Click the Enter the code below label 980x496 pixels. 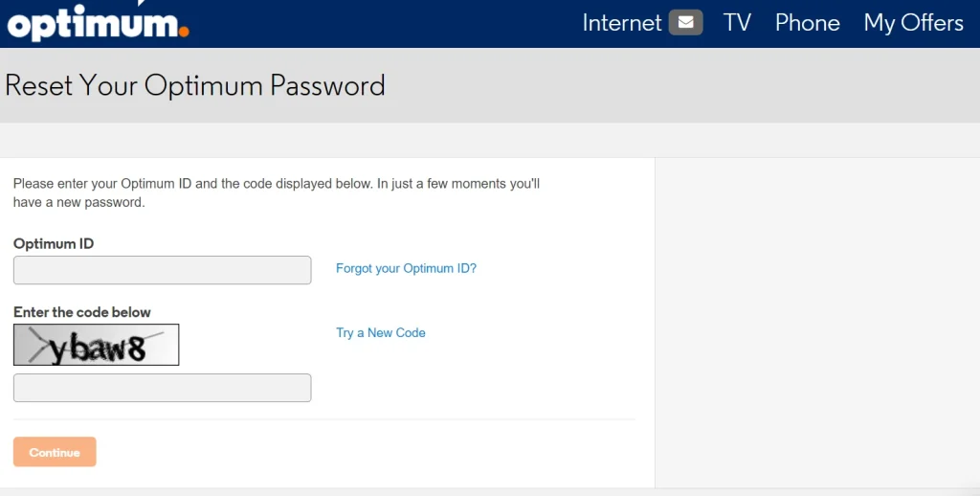[x=82, y=312]
